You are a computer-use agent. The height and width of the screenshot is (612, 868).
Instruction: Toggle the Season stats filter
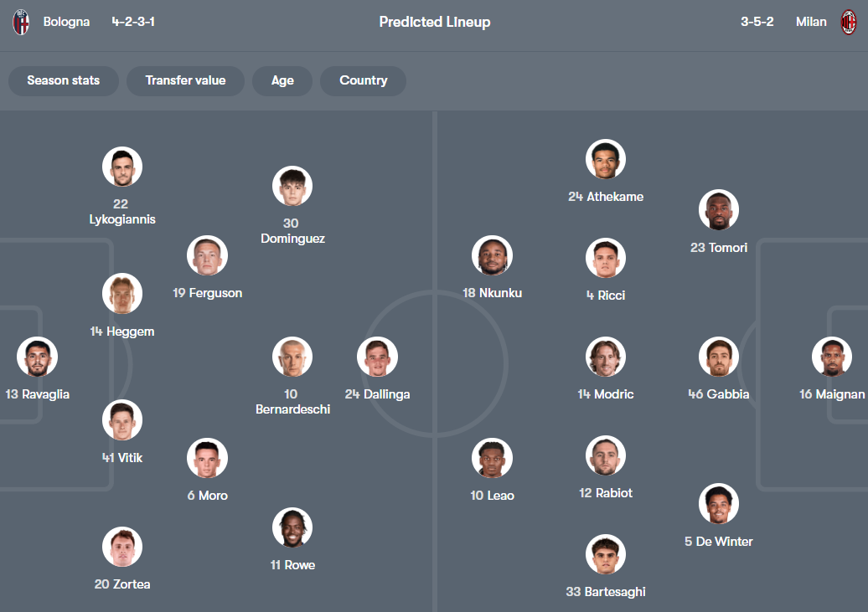point(64,81)
